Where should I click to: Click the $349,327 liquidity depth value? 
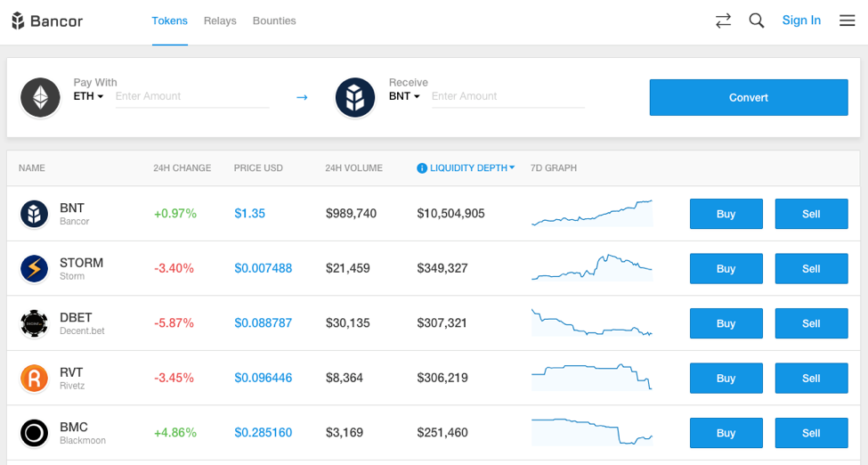click(442, 268)
